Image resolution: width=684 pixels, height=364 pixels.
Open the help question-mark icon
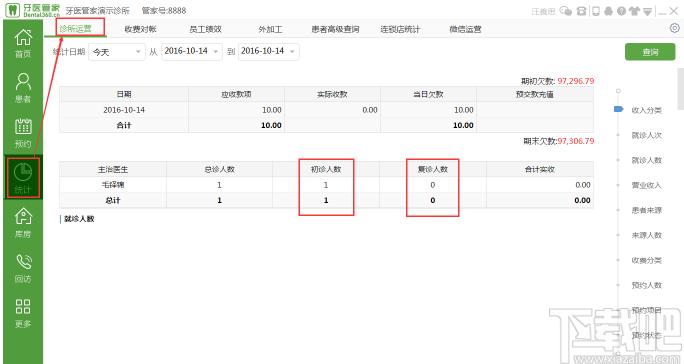(621, 11)
